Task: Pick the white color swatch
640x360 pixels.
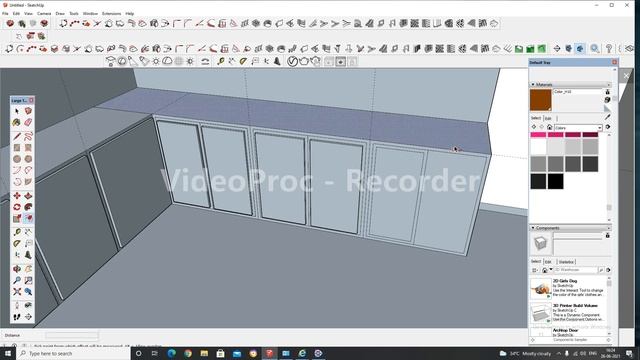Action: 538,147
